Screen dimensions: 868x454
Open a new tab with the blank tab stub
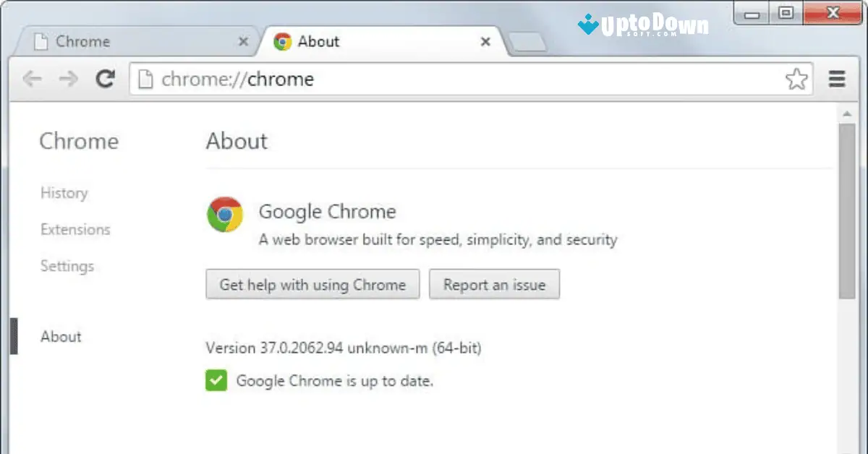(x=525, y=42)
